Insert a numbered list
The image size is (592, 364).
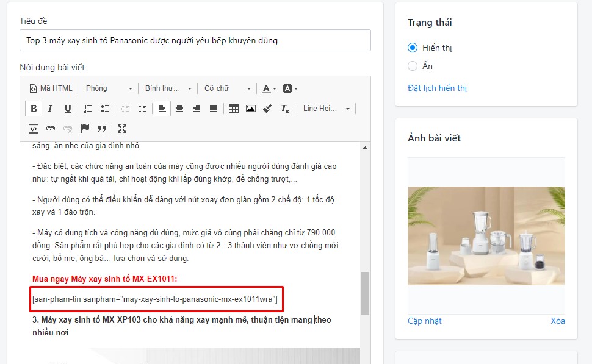(88, 109)
